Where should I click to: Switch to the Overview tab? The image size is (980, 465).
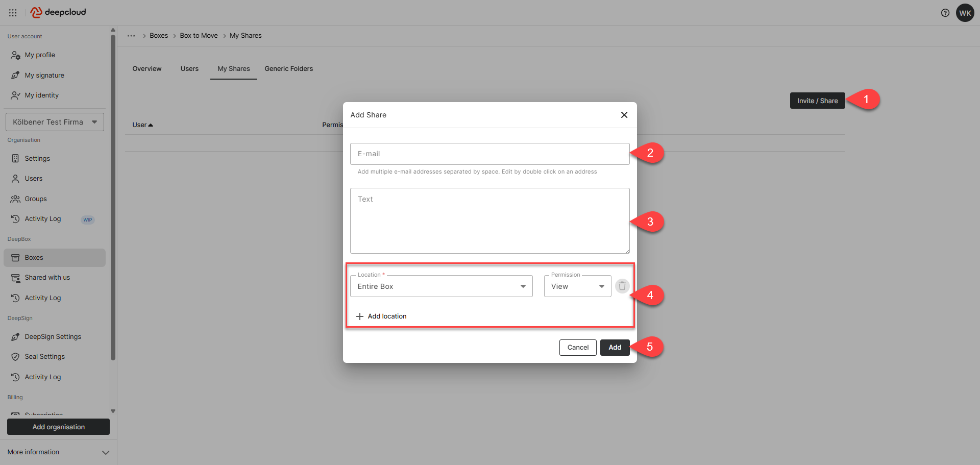(147, 69)
